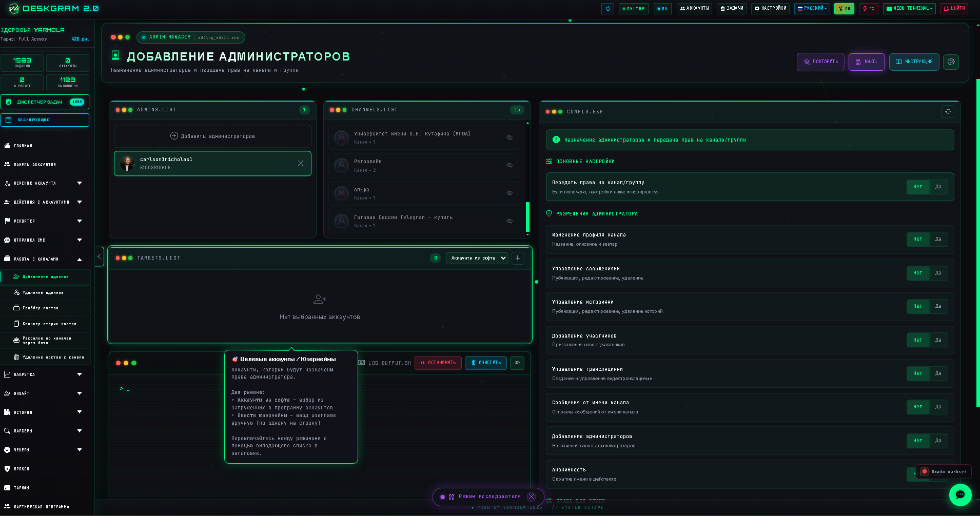Open the Инструкция guide

tap(914, 62)
